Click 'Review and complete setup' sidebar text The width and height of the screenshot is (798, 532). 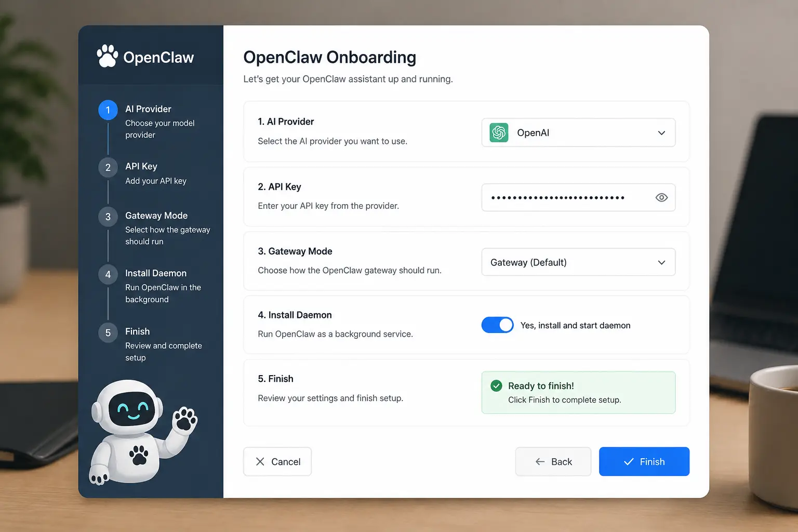(163, 352)
